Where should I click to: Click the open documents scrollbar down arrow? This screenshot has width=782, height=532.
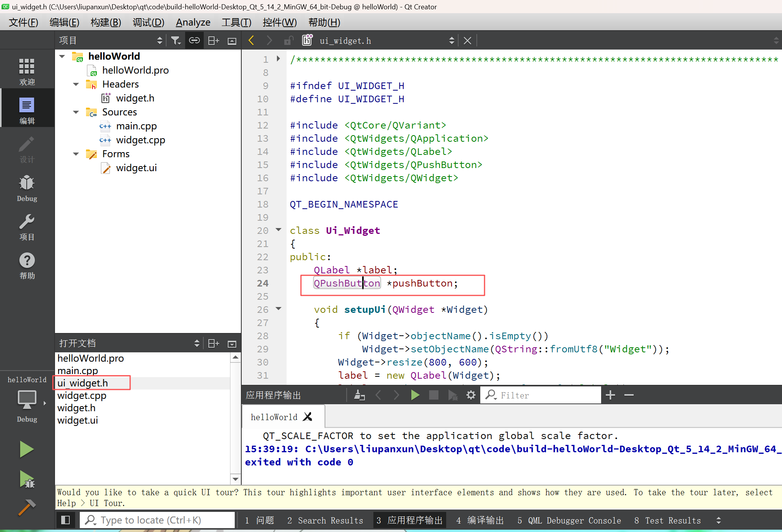point(235,479)
